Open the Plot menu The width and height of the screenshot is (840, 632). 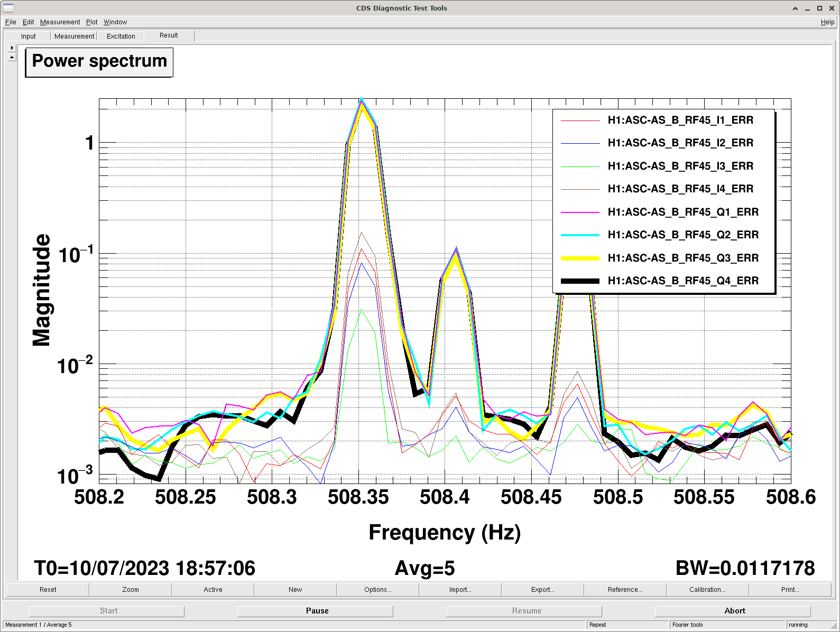[91, 22]
